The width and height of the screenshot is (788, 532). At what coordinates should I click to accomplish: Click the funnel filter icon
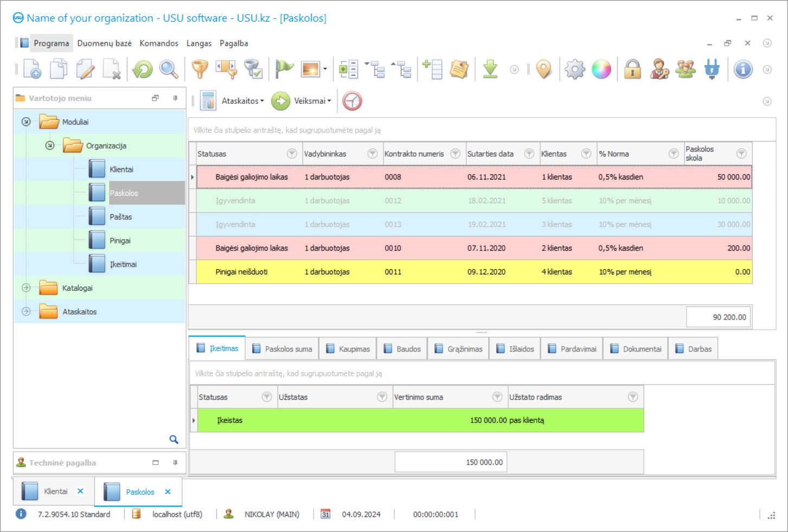pyautogui.click(x=200, y=69)
